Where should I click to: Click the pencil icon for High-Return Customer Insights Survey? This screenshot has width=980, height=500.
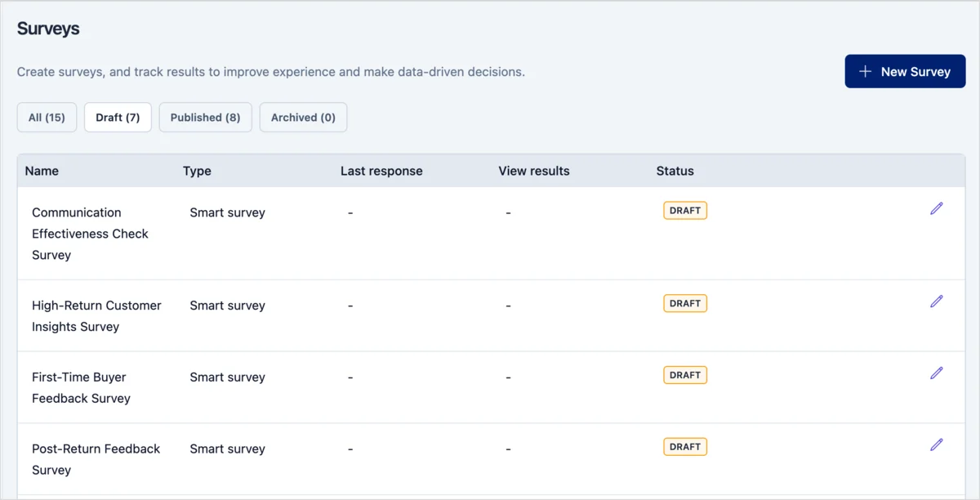click(x=937, y=301)
